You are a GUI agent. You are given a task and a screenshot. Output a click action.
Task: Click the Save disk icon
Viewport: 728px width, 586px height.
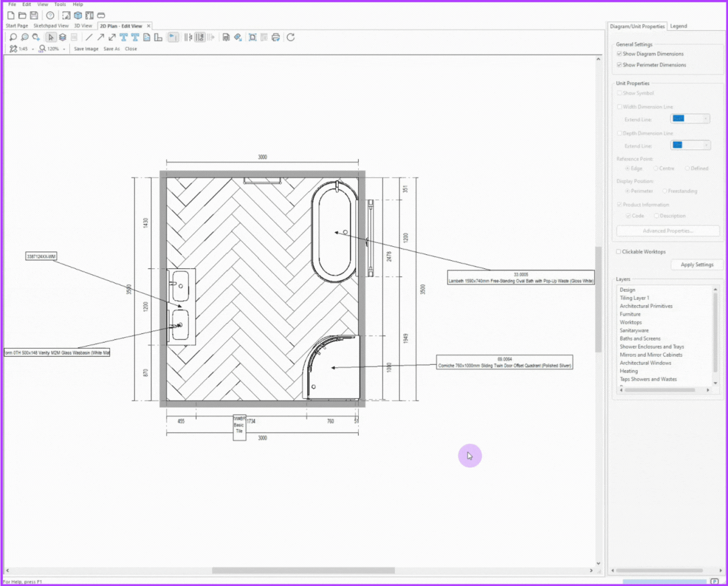pos(34,15)
